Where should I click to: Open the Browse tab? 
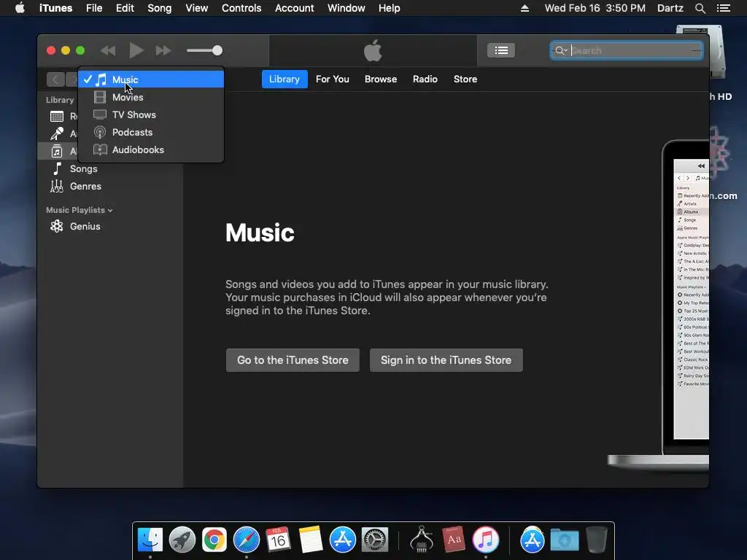[x=381, y=79]
